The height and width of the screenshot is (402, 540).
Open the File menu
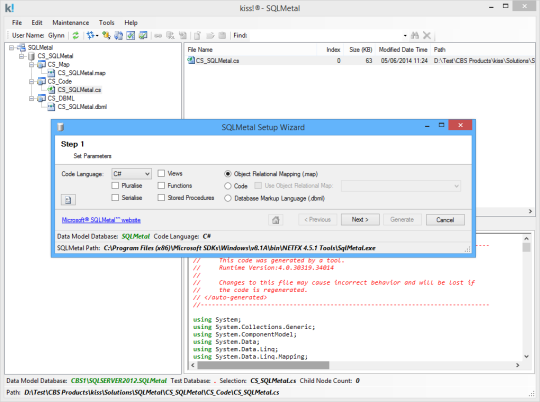pos(17,22)
